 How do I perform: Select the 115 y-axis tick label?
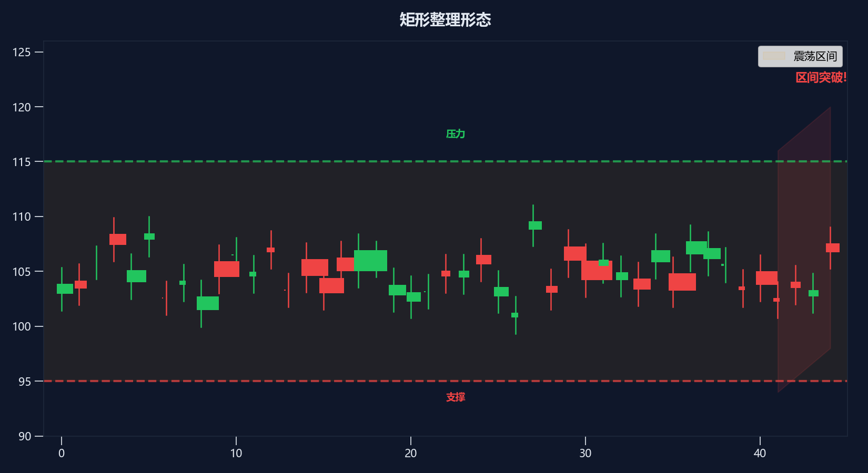coord(22,162)
